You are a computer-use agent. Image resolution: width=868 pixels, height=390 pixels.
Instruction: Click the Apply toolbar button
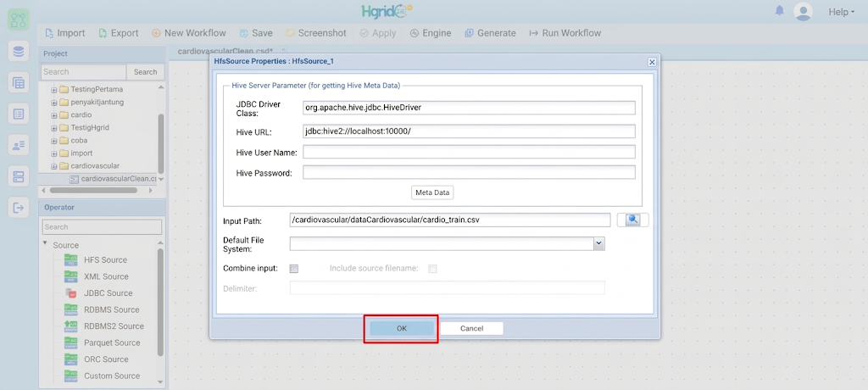click(x=378, y=33)
